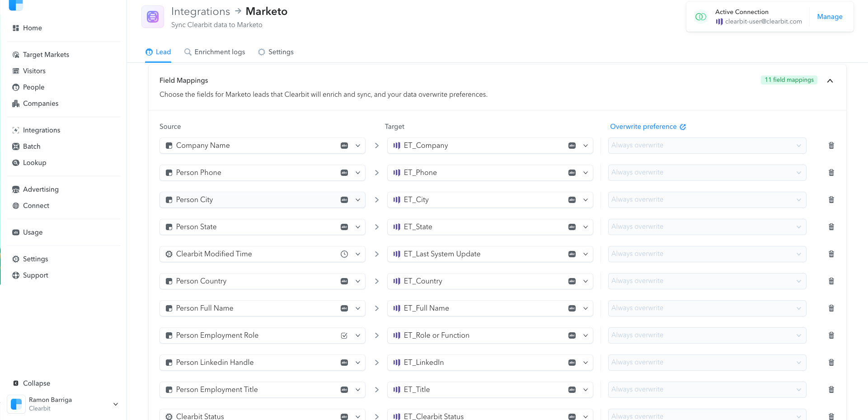The width and height of the screenshot is (868, 420).
Task: Click the Manage connection link
Action: pos(830,17)
